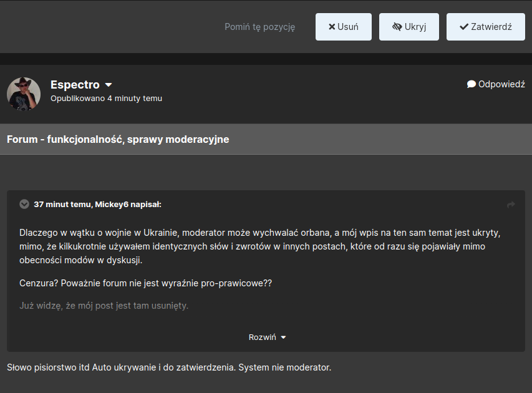This screenshot has width=532, height=393.
Task: Click the Odpowiedź text label
Action: [x=501, y=84]
